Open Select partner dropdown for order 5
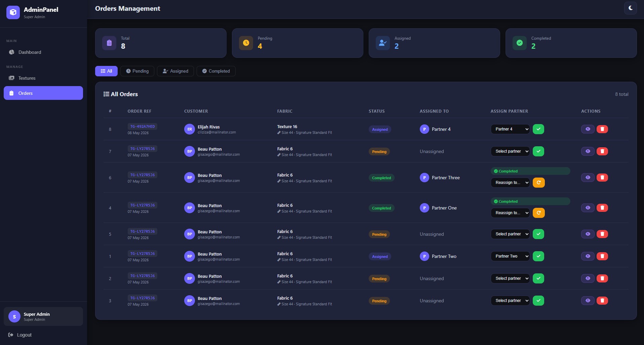 [x=510, y=234]
